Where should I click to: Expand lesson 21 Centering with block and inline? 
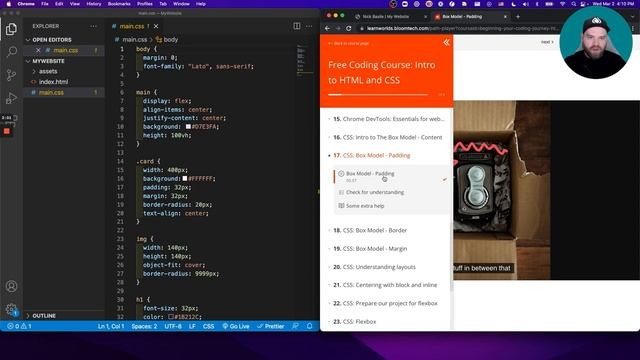385,285
